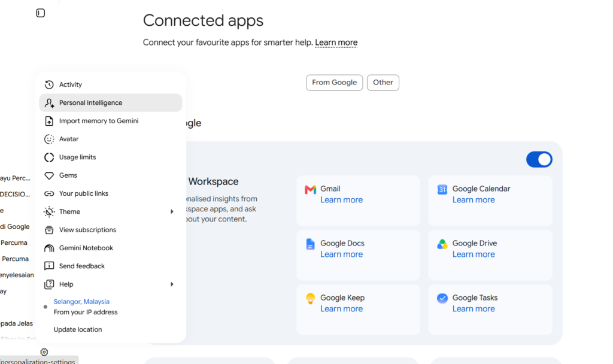Viewport: 613px width, 364px height.
Task: Open Activity from the settings menu
Action: pos(111,84)
